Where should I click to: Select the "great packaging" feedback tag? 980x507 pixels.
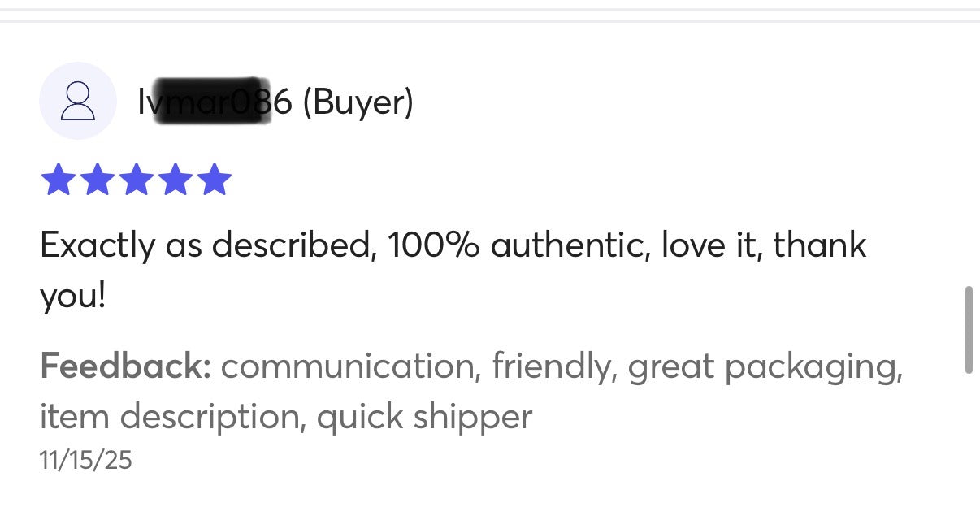point(764,366)
